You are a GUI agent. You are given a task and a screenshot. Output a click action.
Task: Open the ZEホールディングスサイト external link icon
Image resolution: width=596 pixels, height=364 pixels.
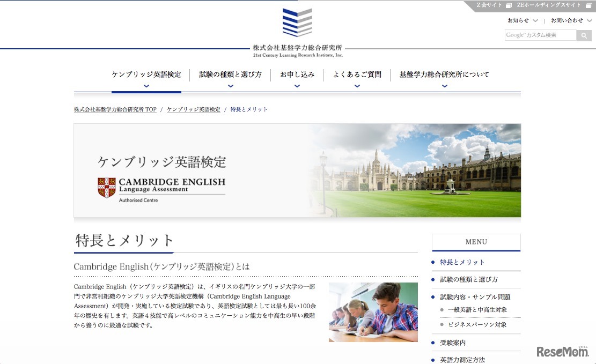point(588,6)
